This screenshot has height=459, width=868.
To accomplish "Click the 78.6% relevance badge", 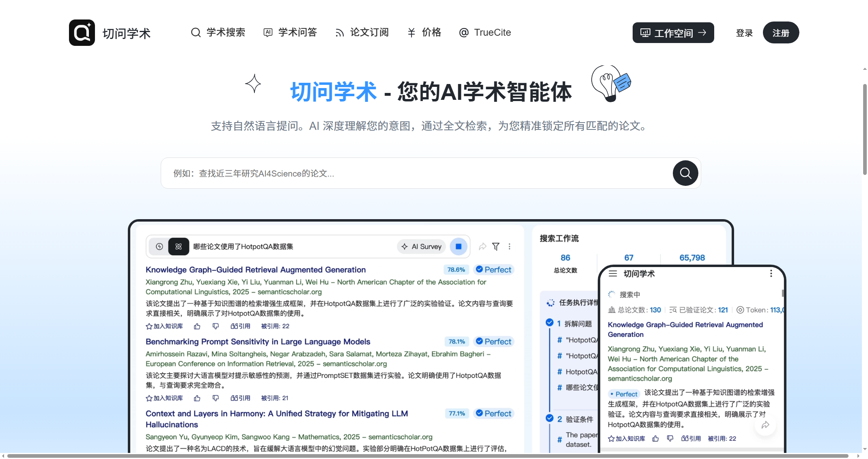I will pos(456,269).
